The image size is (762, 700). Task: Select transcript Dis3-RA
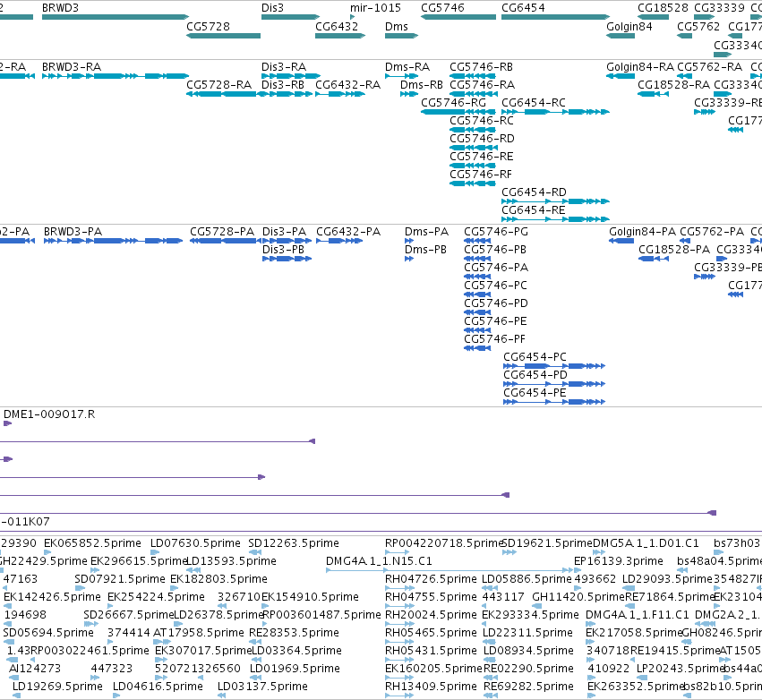(x=291, y=76)
